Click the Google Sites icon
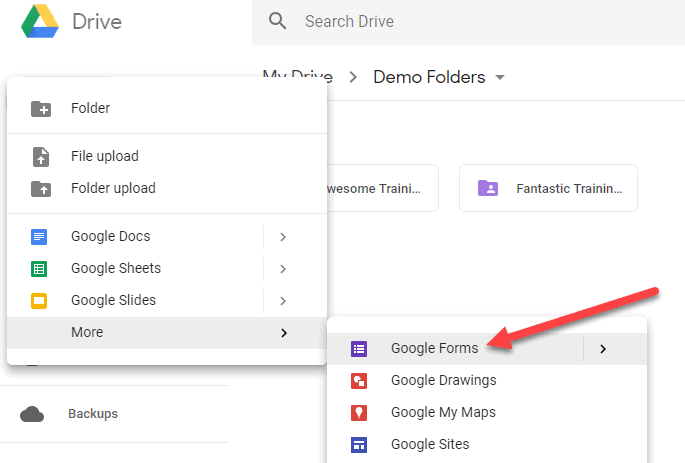Viewport: 685px width, 463px height. [359, 445]
